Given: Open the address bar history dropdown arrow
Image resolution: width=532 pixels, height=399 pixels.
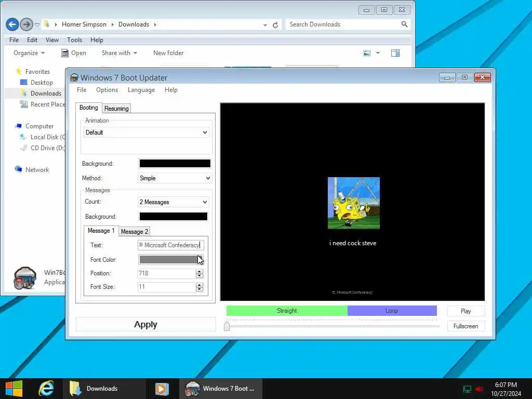Looking at the screenshot, I should coord(265,25).
